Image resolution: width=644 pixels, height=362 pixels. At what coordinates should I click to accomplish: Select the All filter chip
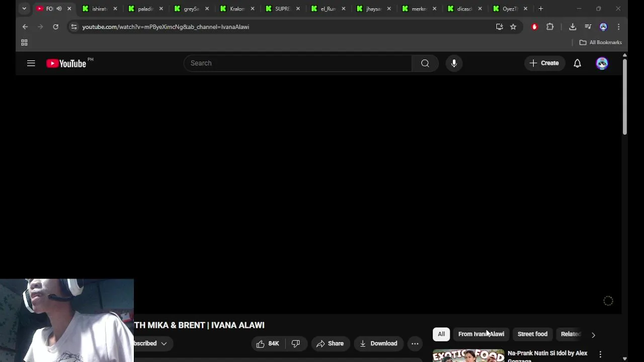click(x=441, y=334)
